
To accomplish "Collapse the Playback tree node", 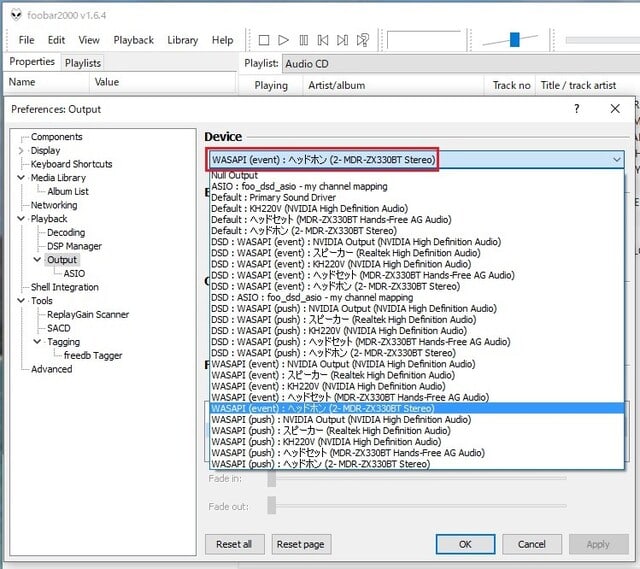I will (x=21, y=218).
